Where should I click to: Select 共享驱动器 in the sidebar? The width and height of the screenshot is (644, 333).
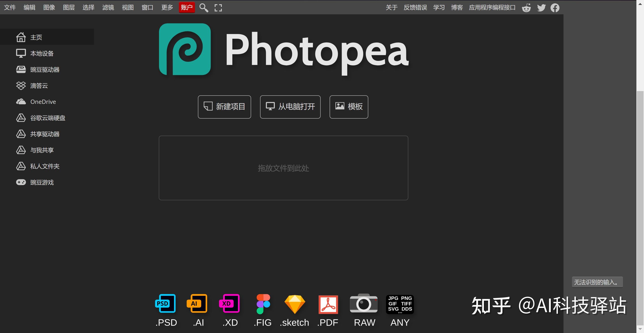tap(47, 134)
